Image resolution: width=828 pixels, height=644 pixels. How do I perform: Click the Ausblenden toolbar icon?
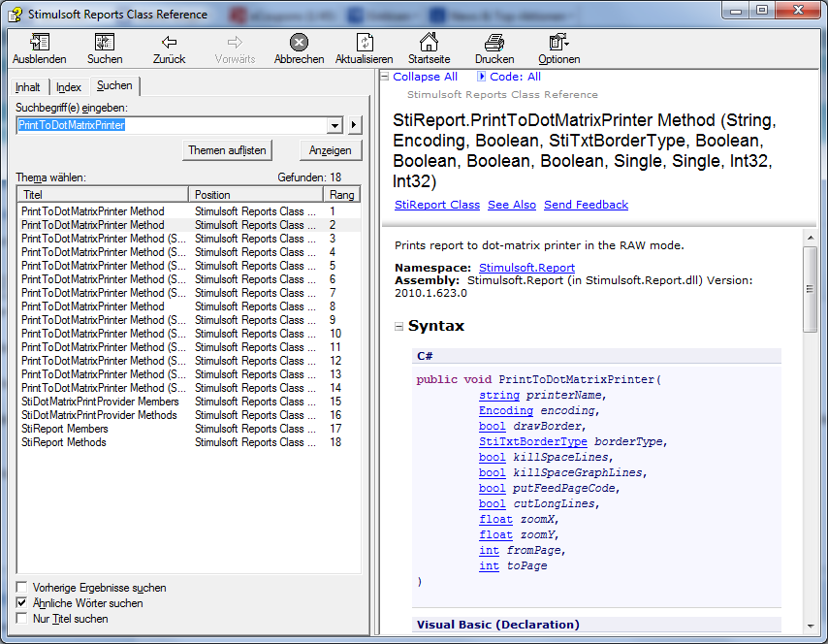pos(39,43)
